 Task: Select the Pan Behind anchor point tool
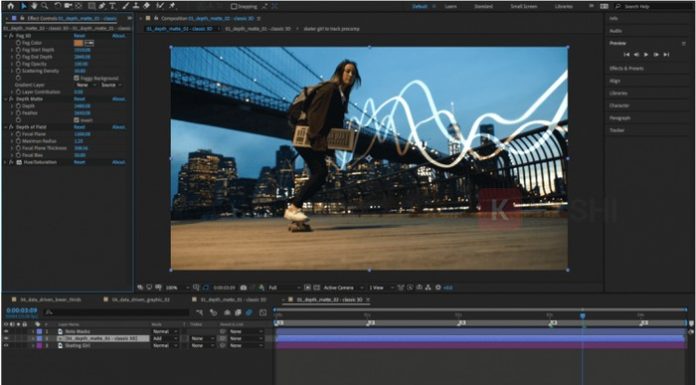(x=79, y=6)
